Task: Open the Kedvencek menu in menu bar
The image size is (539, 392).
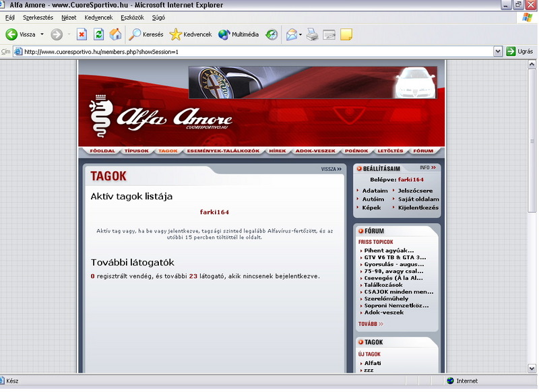Action: coord(98,18)
